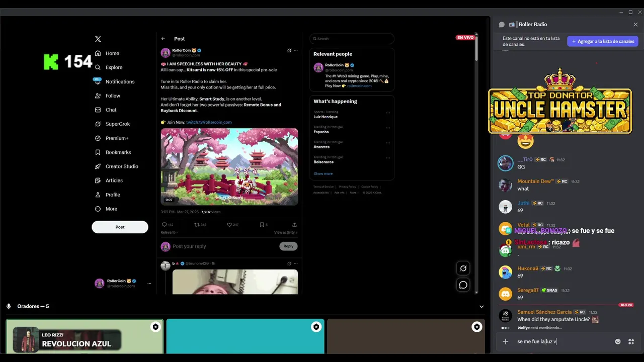Click the Premium+ badge icon
This screenshot has width=644, height=362.
click(x=98, y=138)
